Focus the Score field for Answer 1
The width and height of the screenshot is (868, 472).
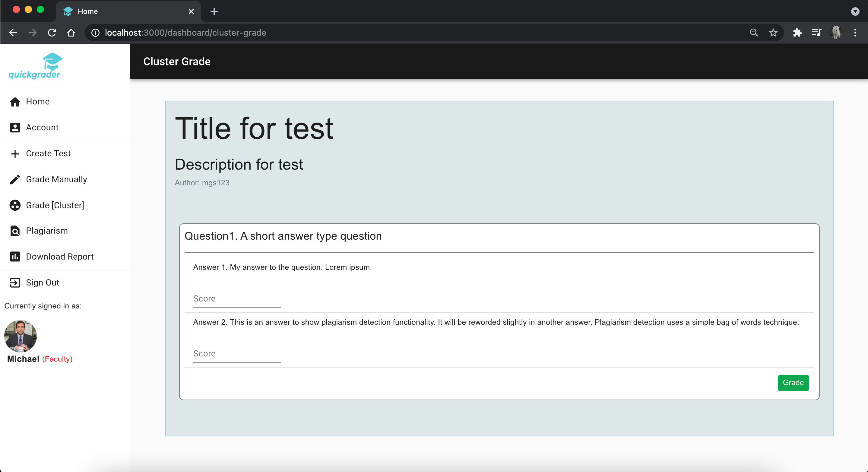pos(236,299)
